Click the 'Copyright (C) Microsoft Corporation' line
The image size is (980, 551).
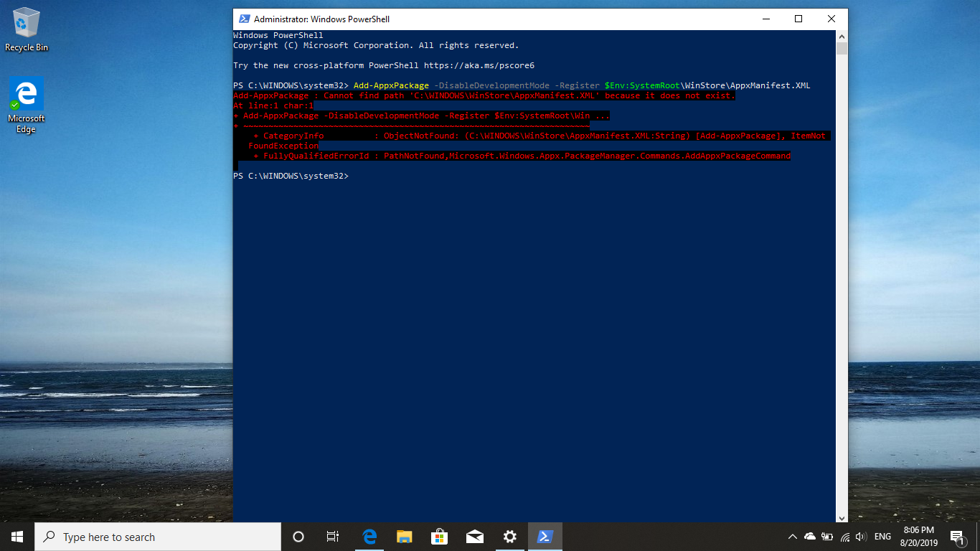pyautogui.click(x=376, y=45)
